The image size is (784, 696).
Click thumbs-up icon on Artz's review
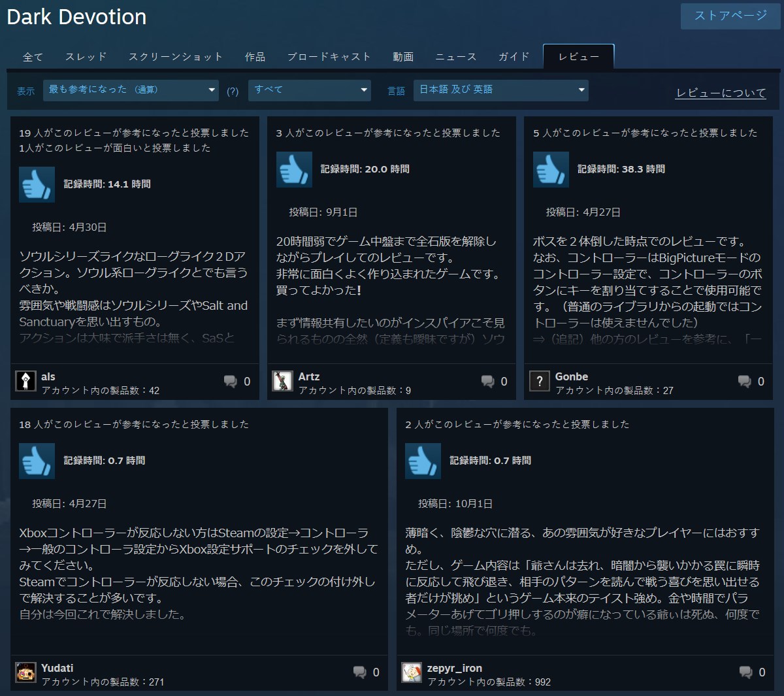(294, 169)
